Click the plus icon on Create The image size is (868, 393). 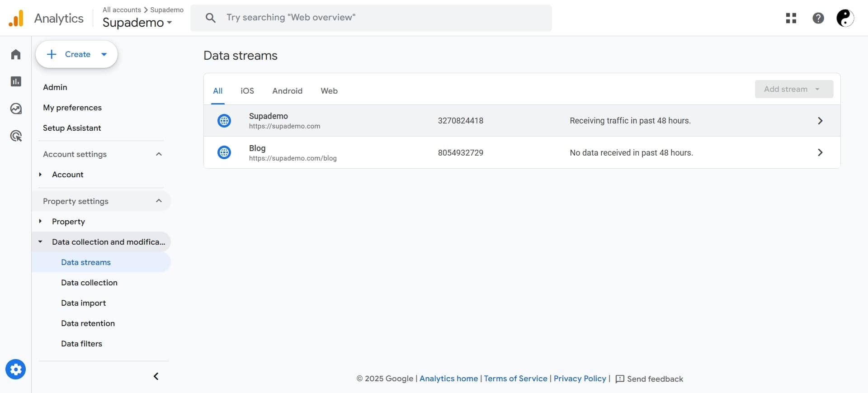click(x=52, y=54)
